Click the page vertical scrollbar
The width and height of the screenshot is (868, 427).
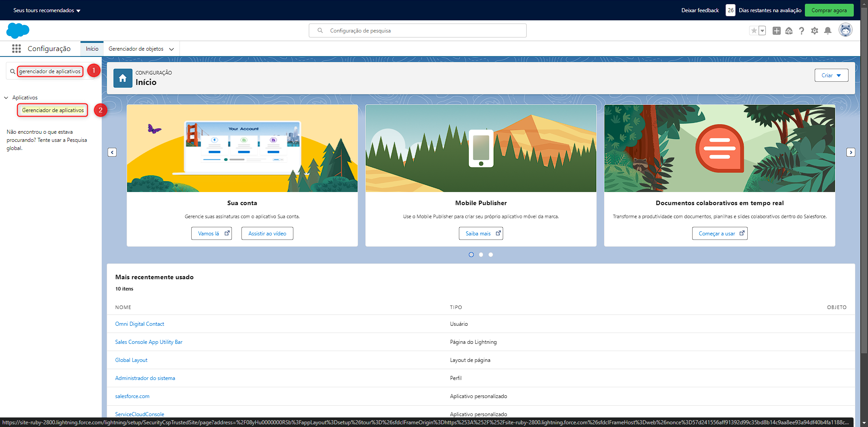(864, 181)
